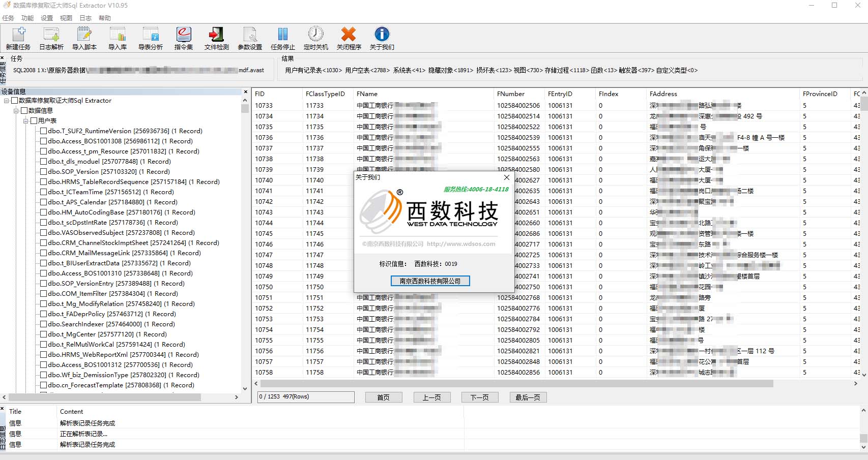Go to previous page with 上一页
This screenshot has width=868, height=460.
(432, 397)
